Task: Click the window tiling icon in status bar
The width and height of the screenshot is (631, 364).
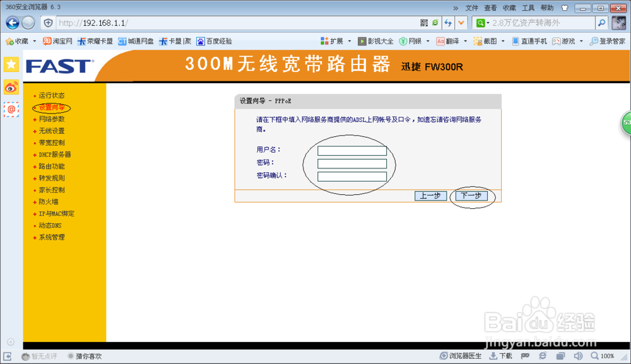Action: [560, 356]
